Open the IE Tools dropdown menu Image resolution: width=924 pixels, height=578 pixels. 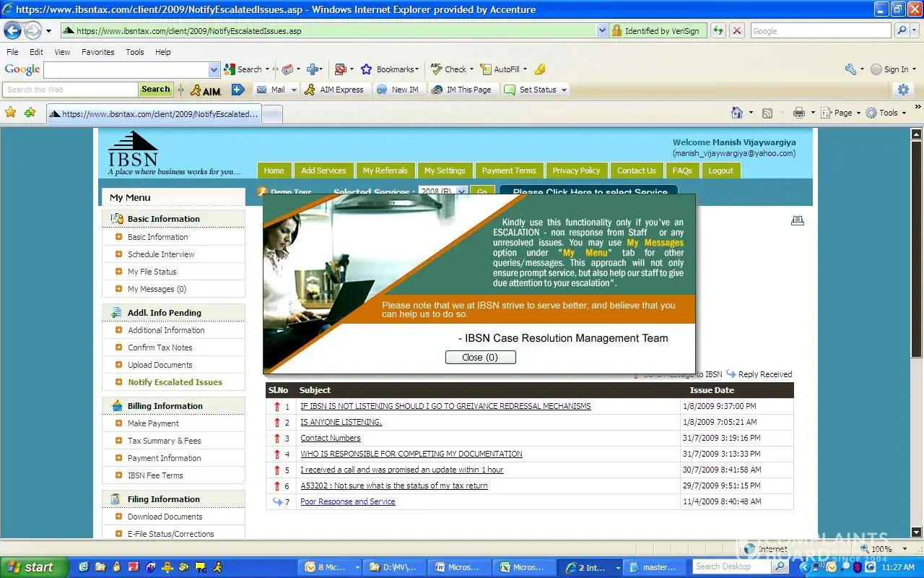[887, 113]
